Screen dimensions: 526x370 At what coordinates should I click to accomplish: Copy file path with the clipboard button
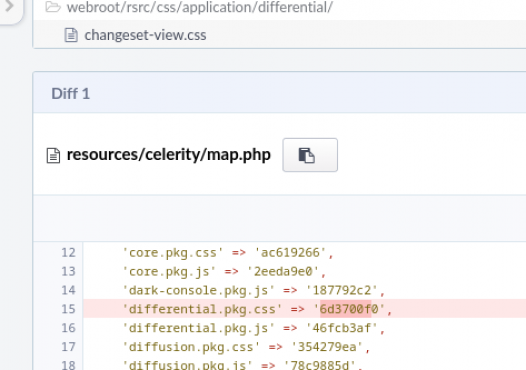[310, 155]
